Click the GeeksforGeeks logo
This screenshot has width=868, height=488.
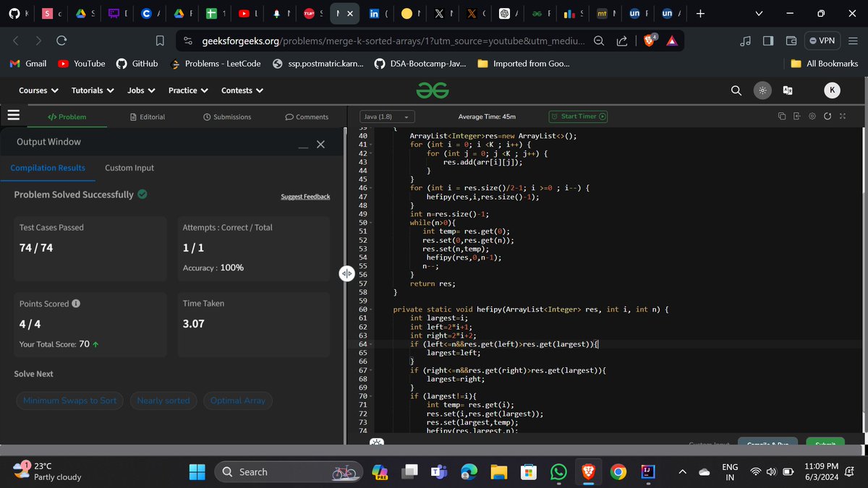coord(433,90)
